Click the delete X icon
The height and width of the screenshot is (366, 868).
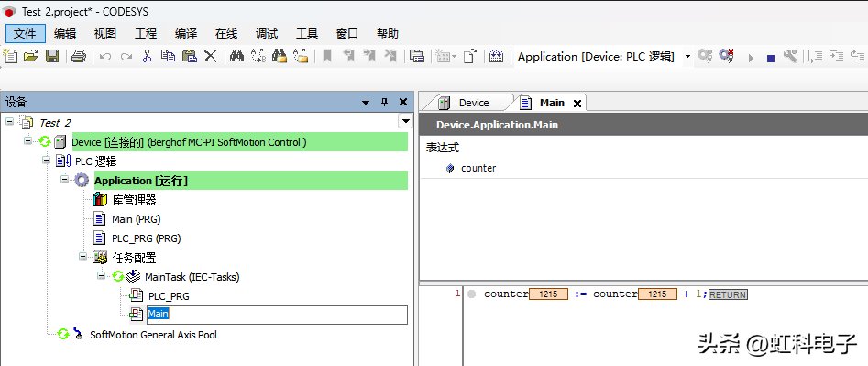(x=211, y=56)
